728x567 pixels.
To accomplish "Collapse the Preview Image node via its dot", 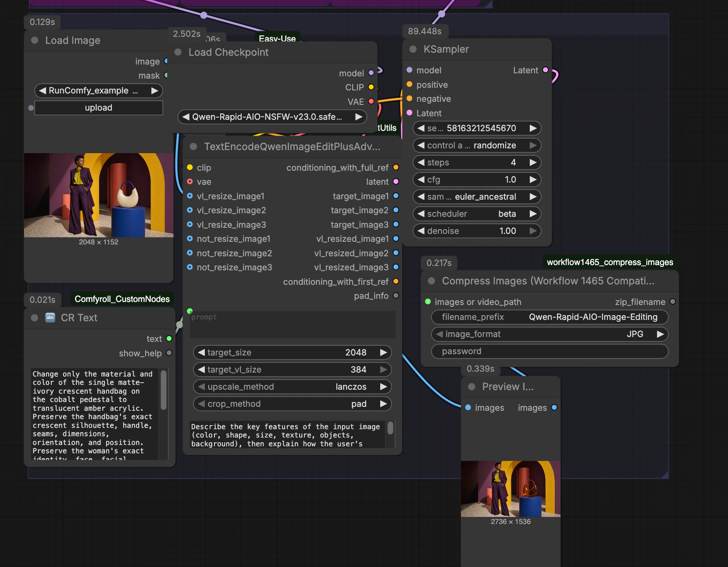I will [472, 387].
